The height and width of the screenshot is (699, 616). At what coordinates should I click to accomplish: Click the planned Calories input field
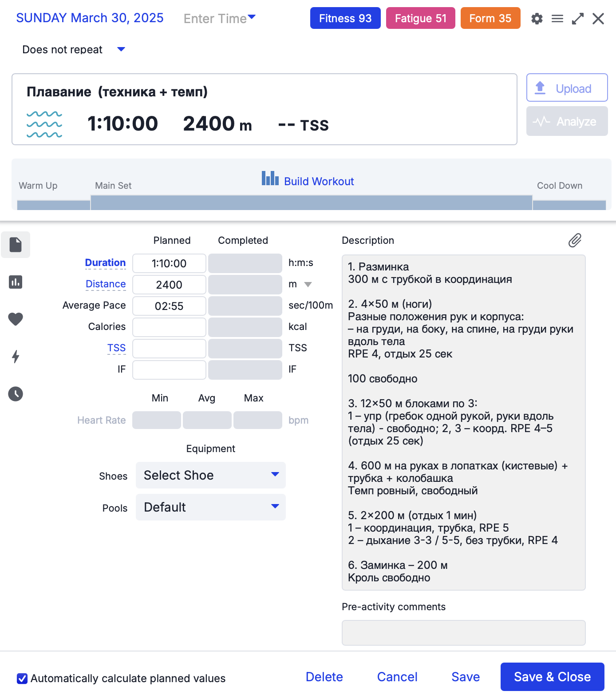169,327
